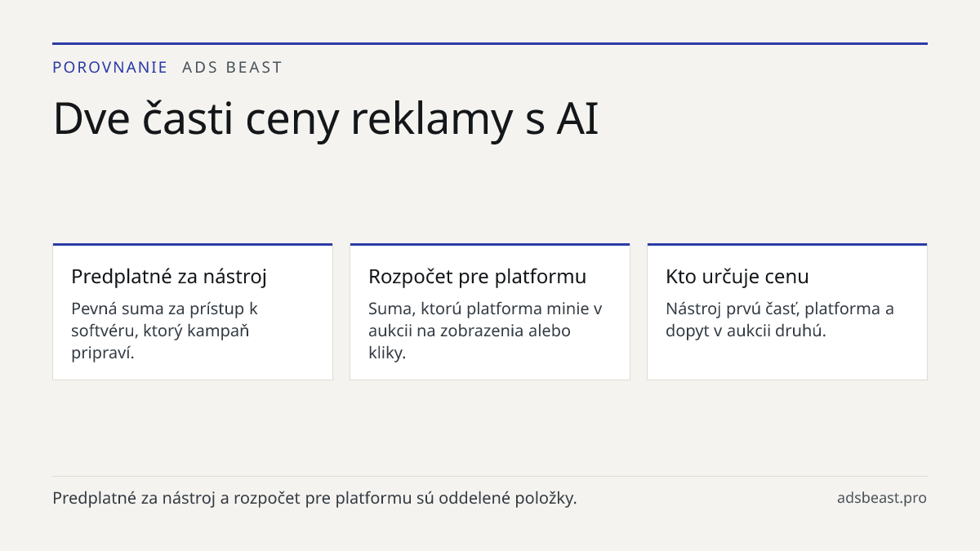This screenshot has width=980, height=551.
Task: Click the POROVNANIE label
Action: pyautogui.click(x=109, y=68)
